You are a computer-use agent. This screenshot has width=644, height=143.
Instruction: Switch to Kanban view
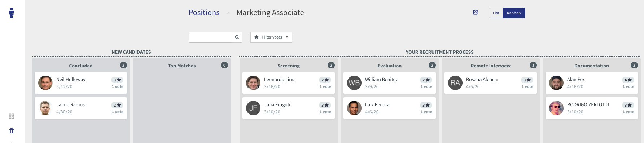point(514,13)
